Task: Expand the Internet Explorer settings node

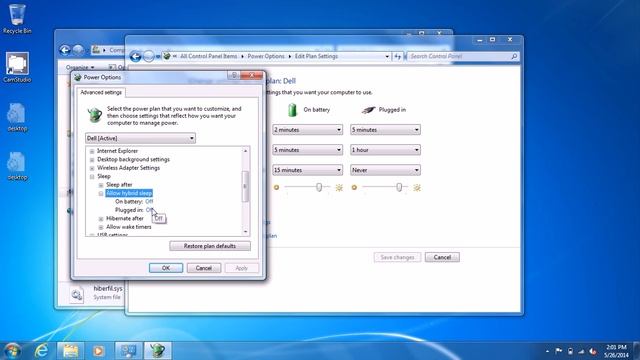Action: [92, 151]
